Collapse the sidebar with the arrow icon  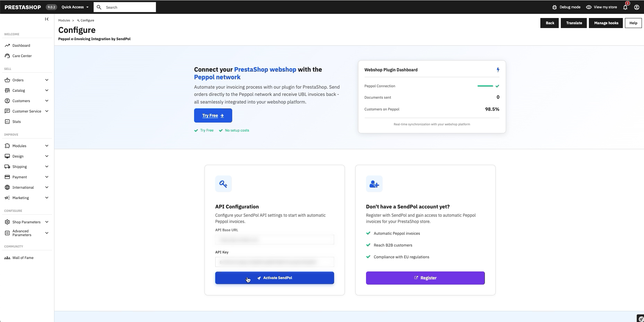47,19
